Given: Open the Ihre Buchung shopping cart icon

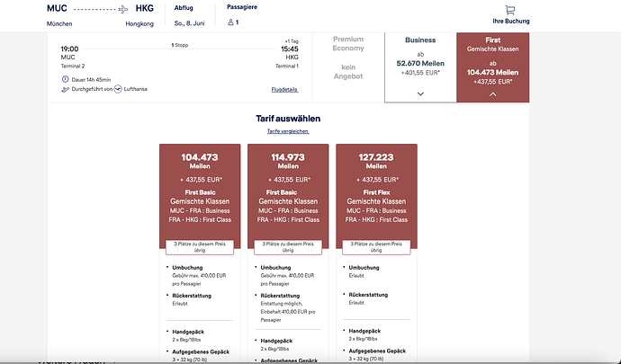Looking at the screenshot, I should coord(510,10).
